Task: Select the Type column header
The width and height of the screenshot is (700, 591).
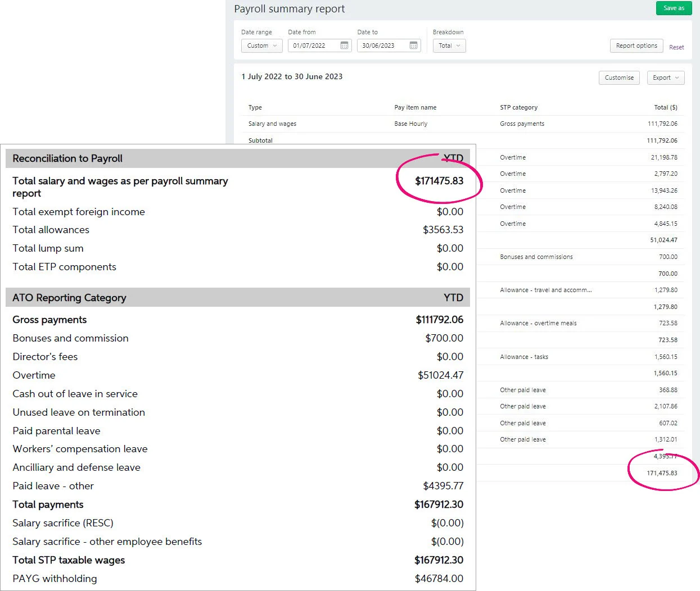Action: pos(255,107)
